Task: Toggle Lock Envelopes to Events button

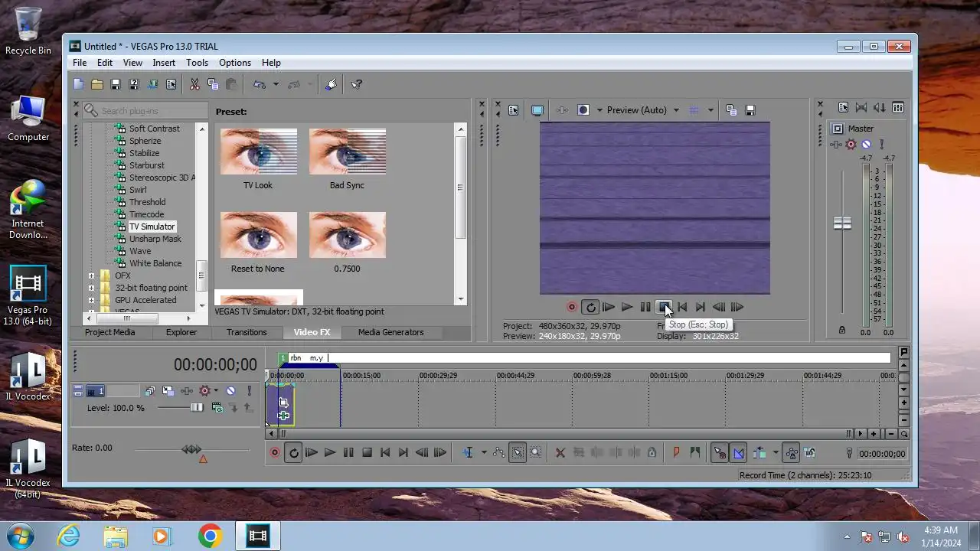Action: coord(791,453)
